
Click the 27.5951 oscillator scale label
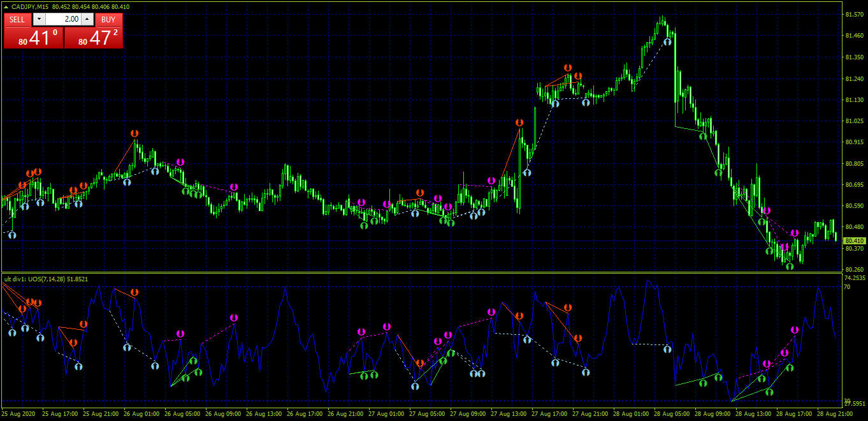(x=855, y=404)
